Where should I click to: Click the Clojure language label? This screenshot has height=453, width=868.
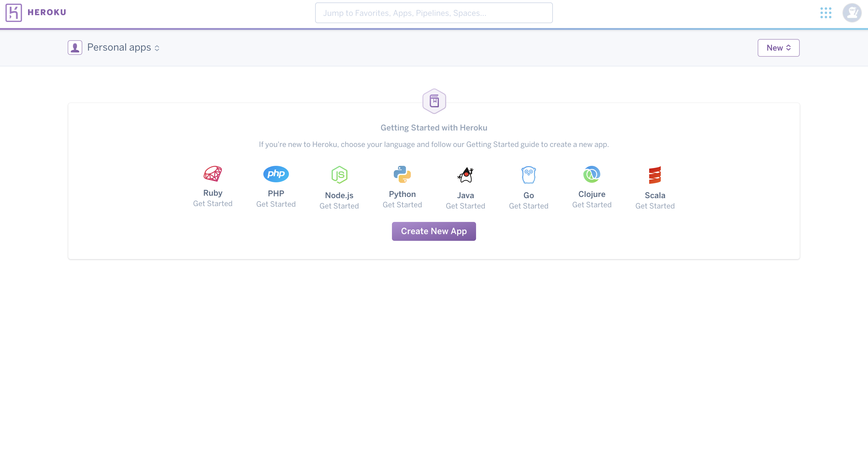pyautogui.click(x=592, y=194)
